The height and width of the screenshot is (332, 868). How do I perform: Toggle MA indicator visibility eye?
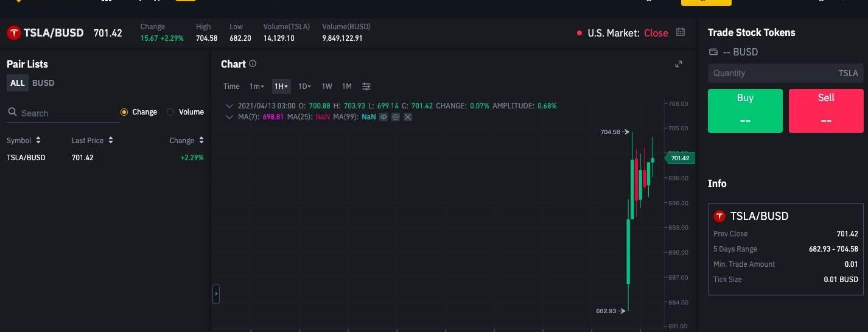pyautogui.click(x=383, y=117)
